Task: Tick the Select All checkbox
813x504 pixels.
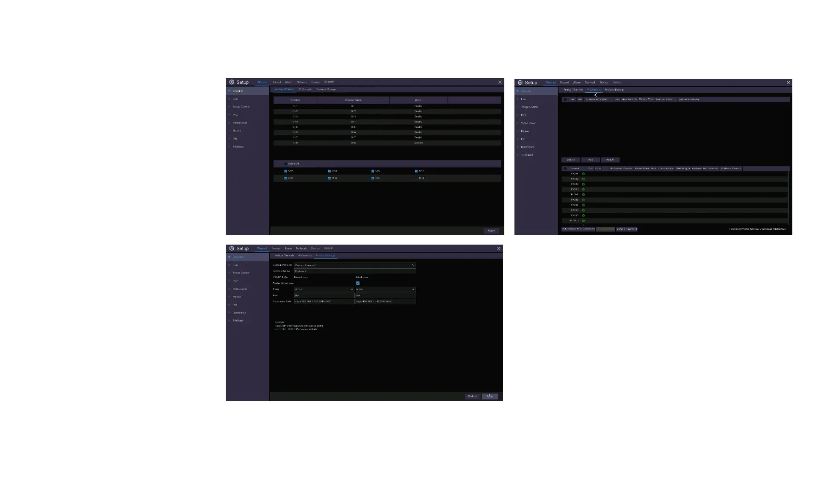Action: pyautogui.click(x=285, y=164)
